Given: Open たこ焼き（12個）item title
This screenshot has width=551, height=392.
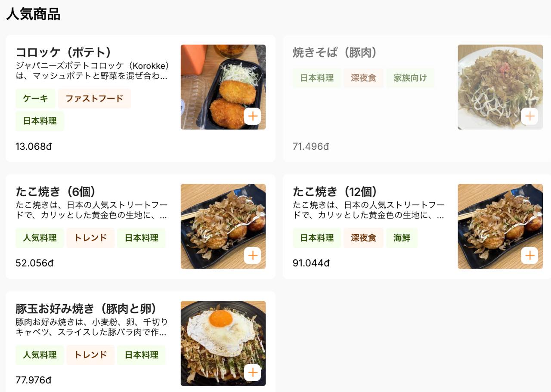Looking at the screenshot, I should tap(335, 191).
